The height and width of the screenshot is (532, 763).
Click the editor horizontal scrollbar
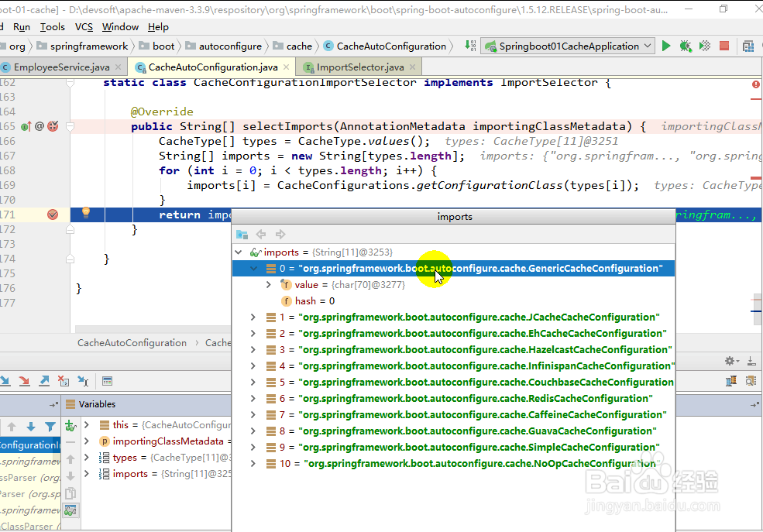click(x=153, y=329)
